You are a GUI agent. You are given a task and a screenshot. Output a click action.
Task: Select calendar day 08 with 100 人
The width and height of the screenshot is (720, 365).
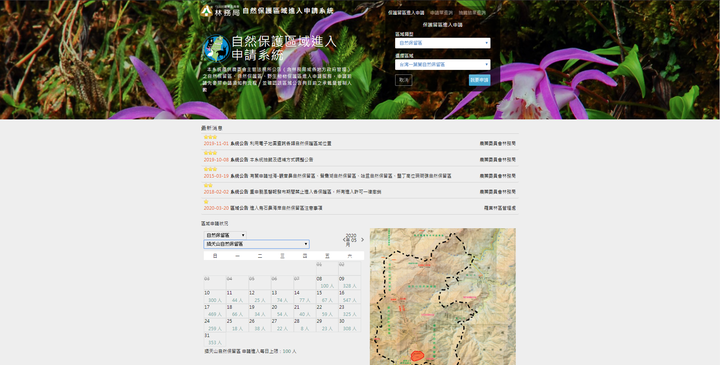327,282
